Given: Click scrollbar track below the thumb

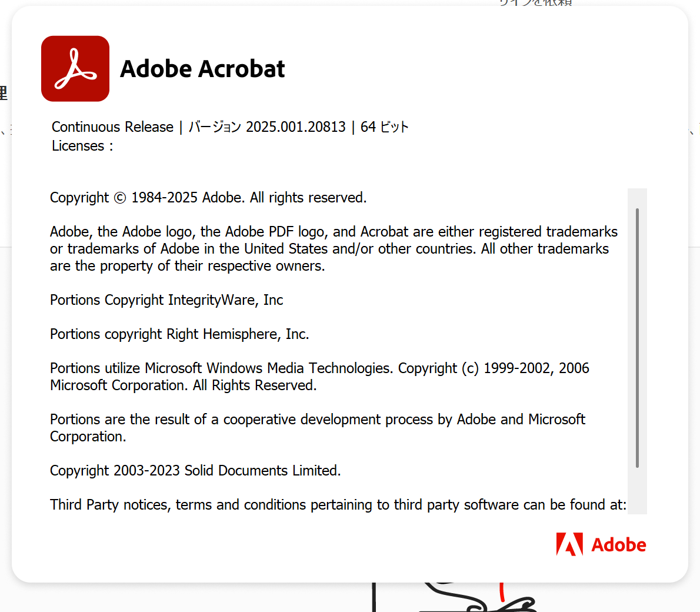Looking at the screenshot, I should pos(637,491).
